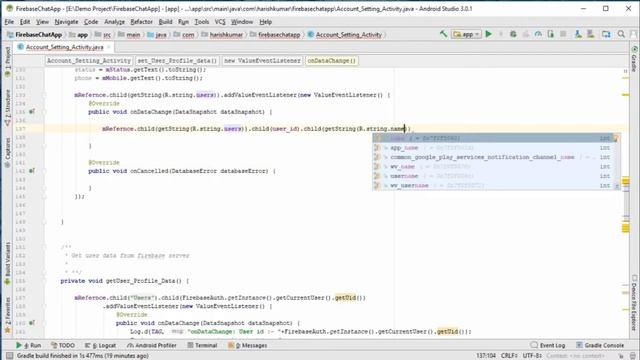Open the View menu
The height and width of the screenshot is (360, 640).
pyautogui.click(x=42, y=22)
